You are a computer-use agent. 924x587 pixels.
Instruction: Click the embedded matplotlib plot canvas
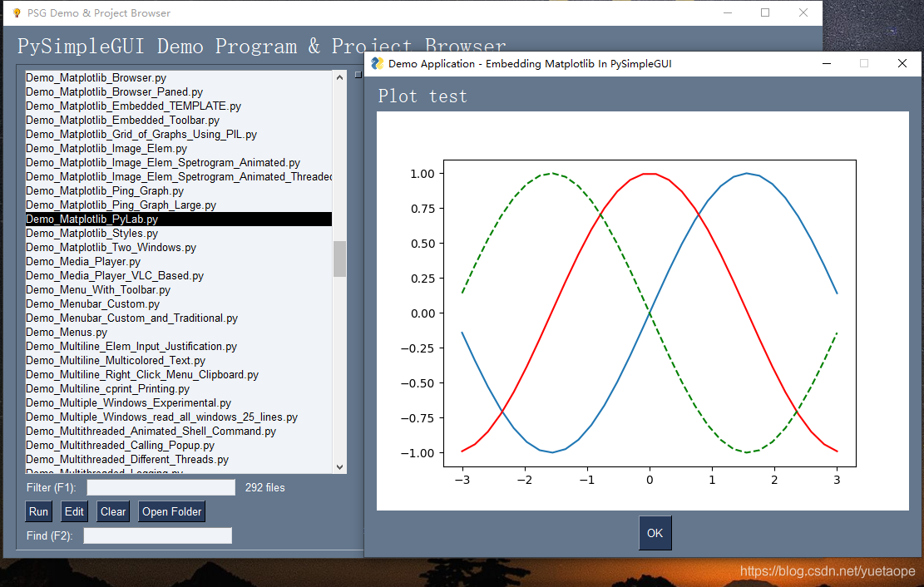click(643, 311)
